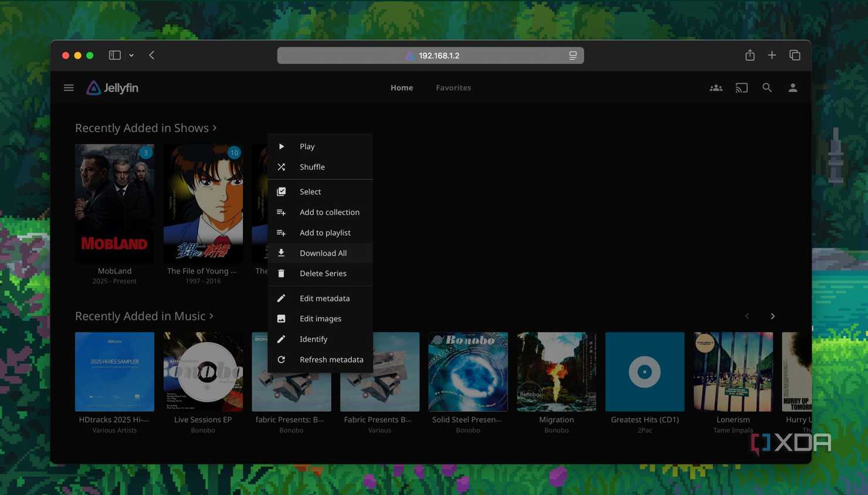
Task: Click the Cast to device icon
Action: click(x=742, y=88)
